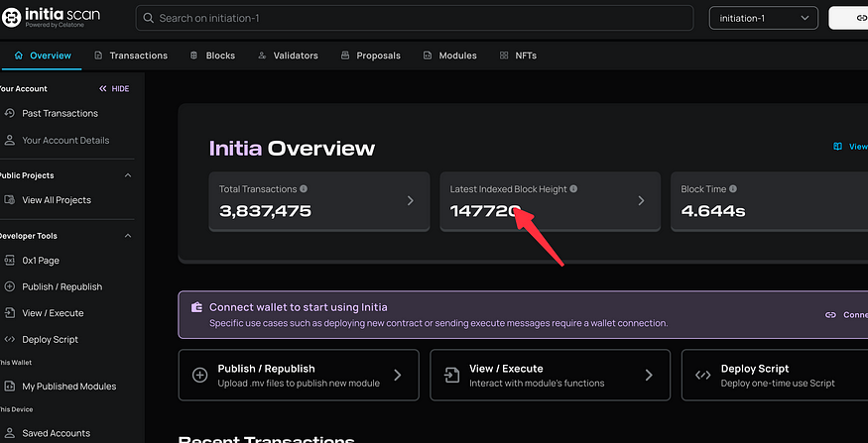Screen dimensions: 868x443
Task: Click the Validators person icon
Action: click(262, 55)
